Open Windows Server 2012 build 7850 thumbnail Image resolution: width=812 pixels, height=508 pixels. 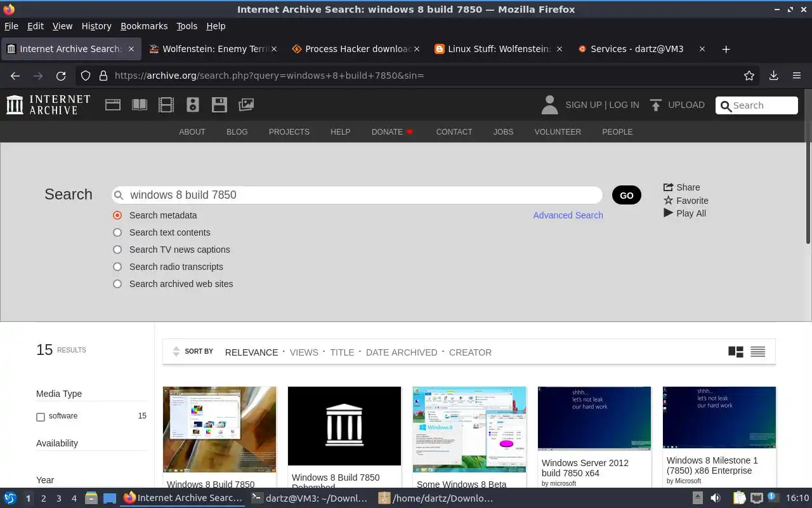(x=594, y=418)
